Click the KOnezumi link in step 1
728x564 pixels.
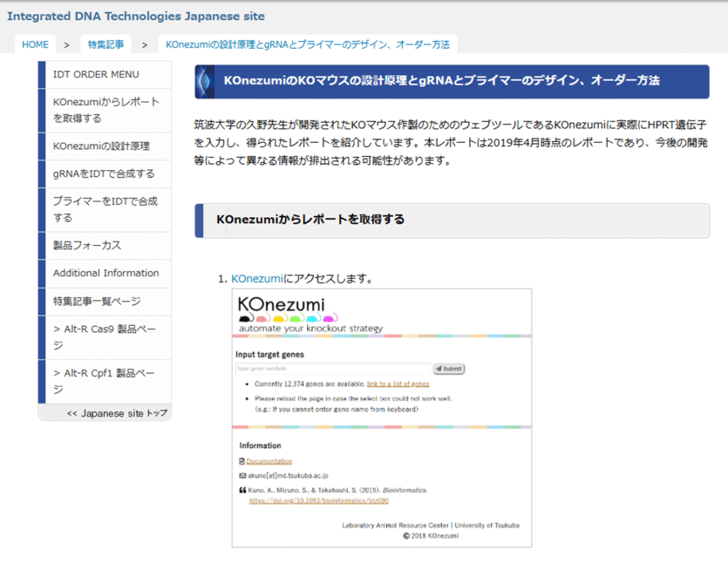257,278
